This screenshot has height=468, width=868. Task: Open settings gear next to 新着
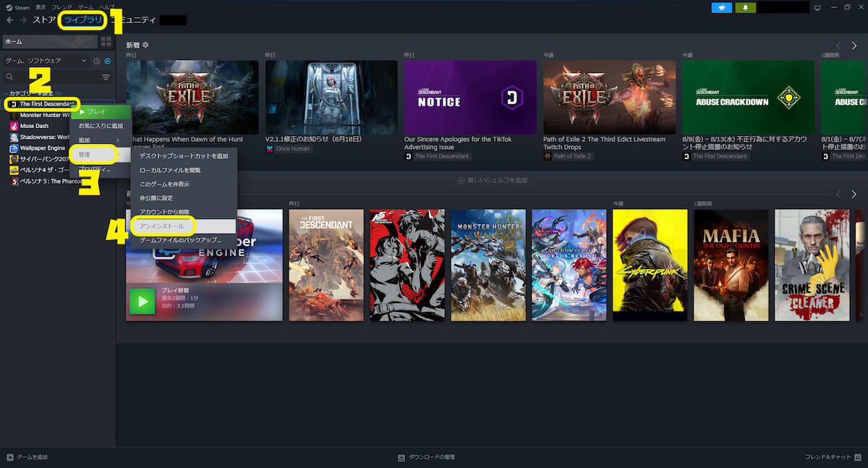pyautogui.click(x=145, y=45)
